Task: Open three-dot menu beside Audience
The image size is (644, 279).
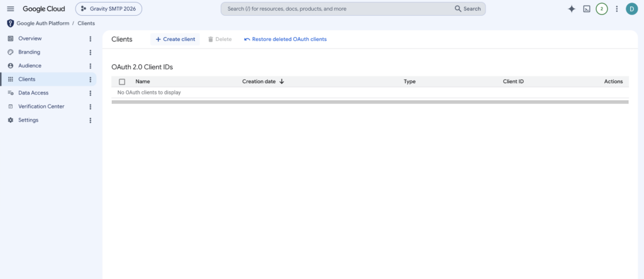Action: pyautogui.click(x=91, y=66)
